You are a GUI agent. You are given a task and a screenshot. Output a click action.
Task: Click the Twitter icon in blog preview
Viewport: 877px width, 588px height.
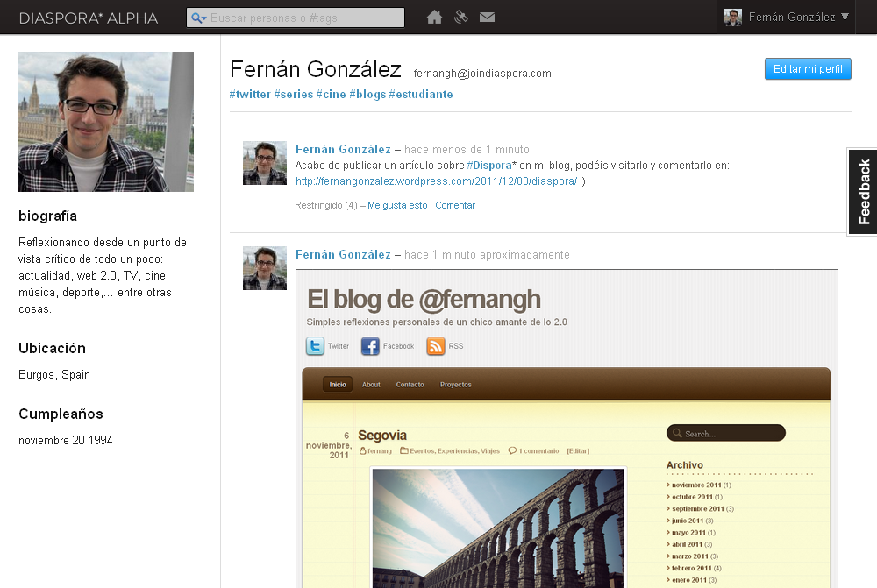[315, 346]
